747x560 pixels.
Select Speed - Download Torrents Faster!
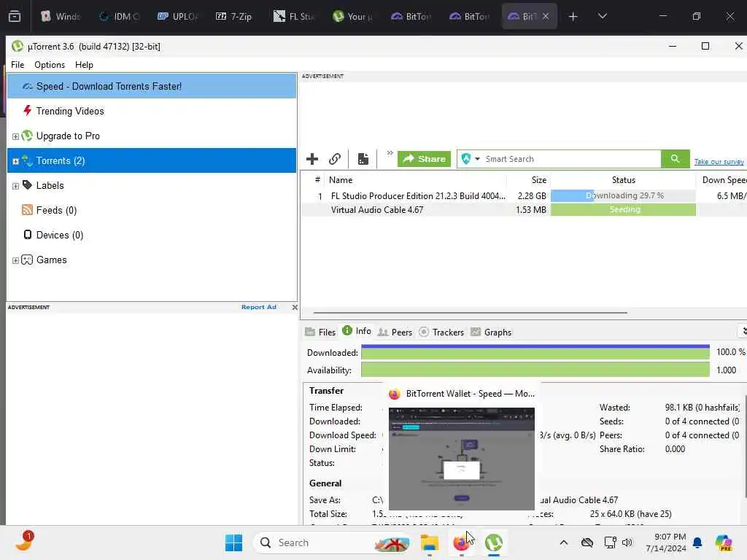[x=152, y=86]
